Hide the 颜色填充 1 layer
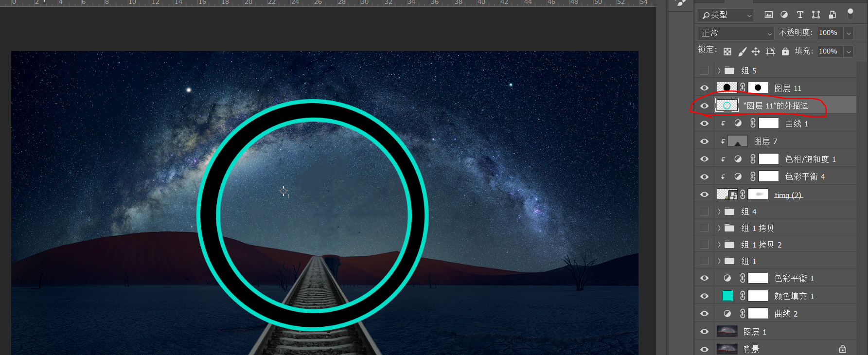 pyautogui.click(x=704, y=296)
